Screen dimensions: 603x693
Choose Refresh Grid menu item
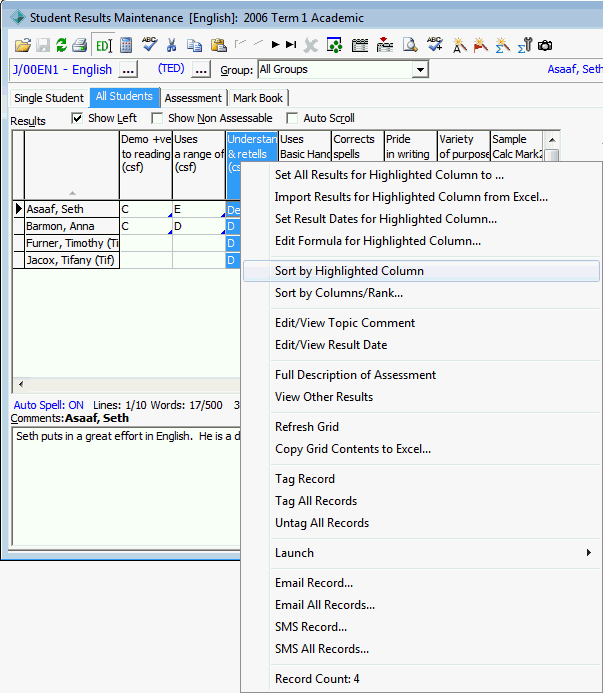pyautogui.click(x=422, y=427)
